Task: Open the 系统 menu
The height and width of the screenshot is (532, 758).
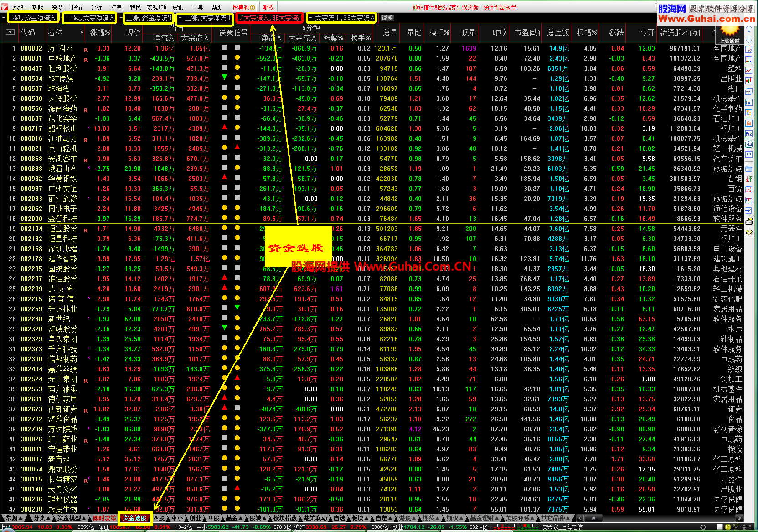Action: (x=18, y=7)
